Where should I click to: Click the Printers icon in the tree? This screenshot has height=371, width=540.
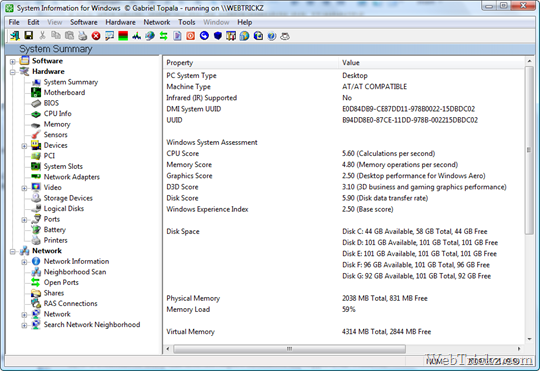pos(36,240)
